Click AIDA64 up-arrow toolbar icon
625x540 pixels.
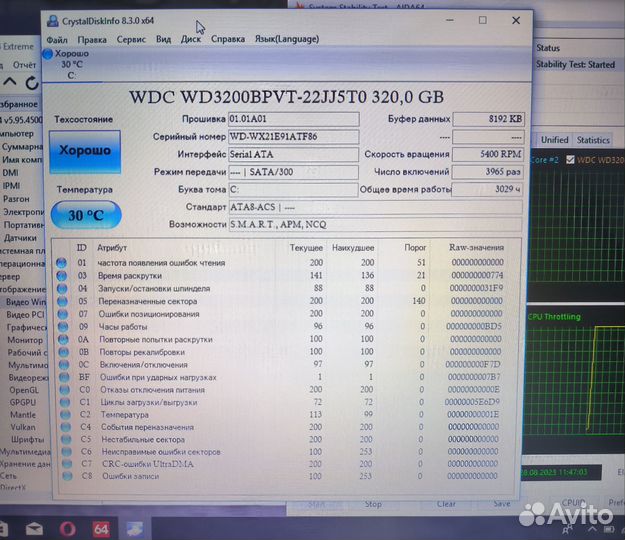point(10,82)
